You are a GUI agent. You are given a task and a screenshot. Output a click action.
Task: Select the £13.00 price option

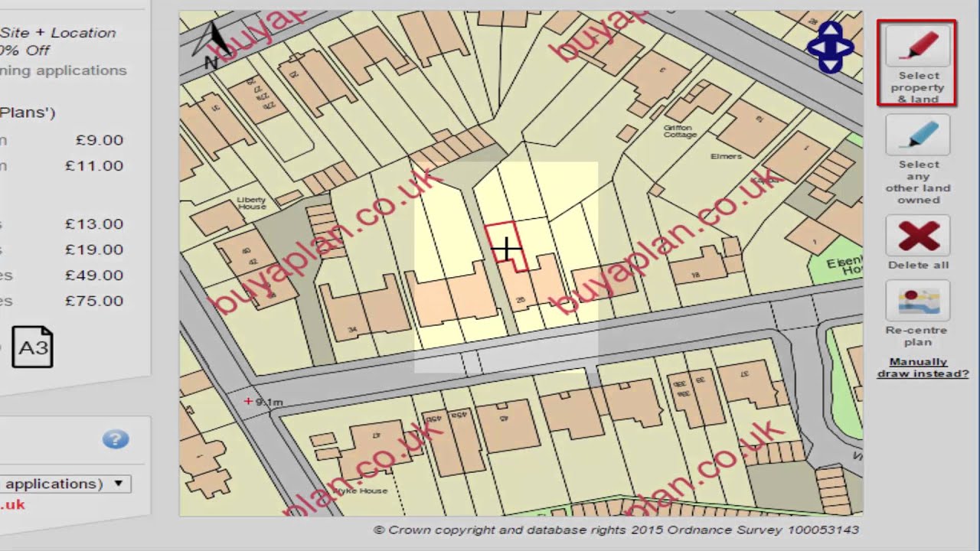94,224
